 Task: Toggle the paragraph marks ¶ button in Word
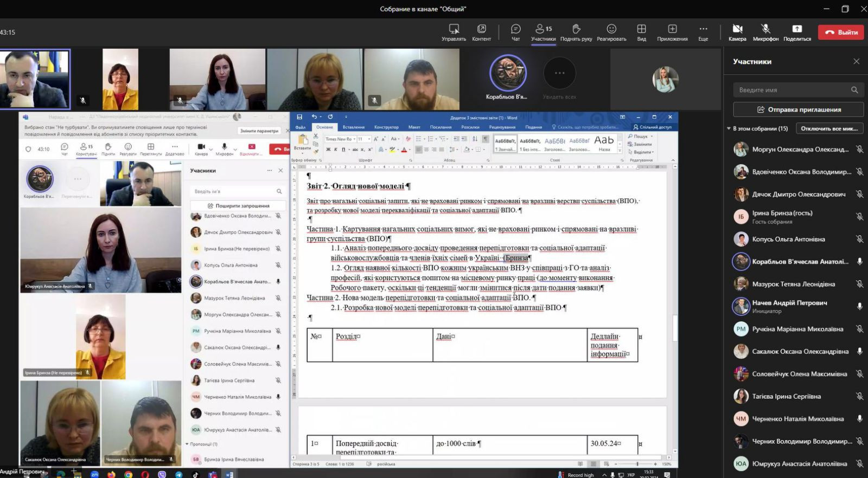click(x=485, y=139)
